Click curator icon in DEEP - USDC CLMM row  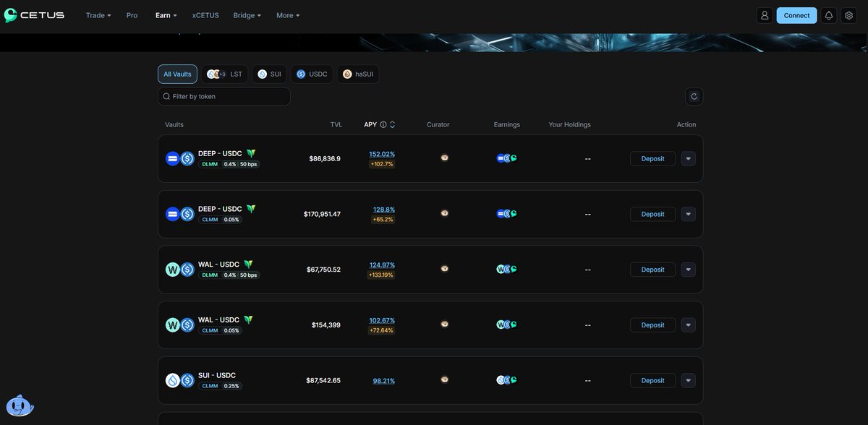coord(444,213)
